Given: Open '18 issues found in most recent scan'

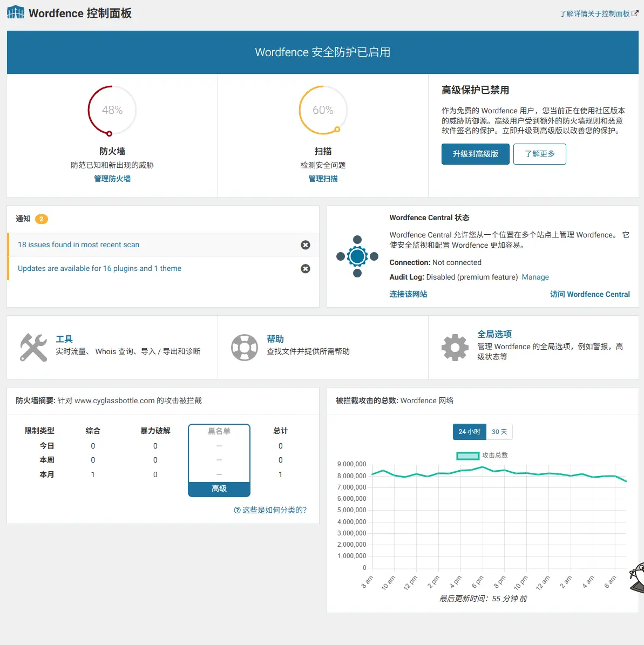Looking at the screenshot, I should [x=79, y=245].
